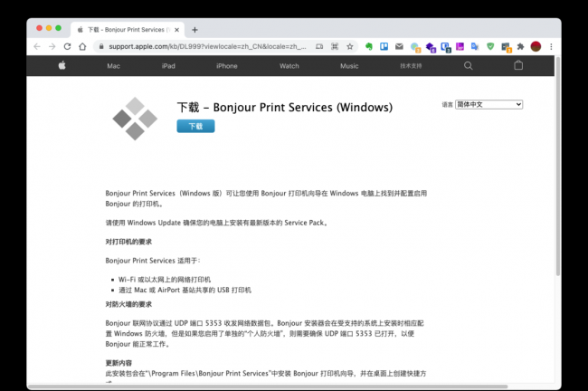Open the Evernote elephant extension
The height and width of the screenshot is (391, 588).
click(369, 46)
